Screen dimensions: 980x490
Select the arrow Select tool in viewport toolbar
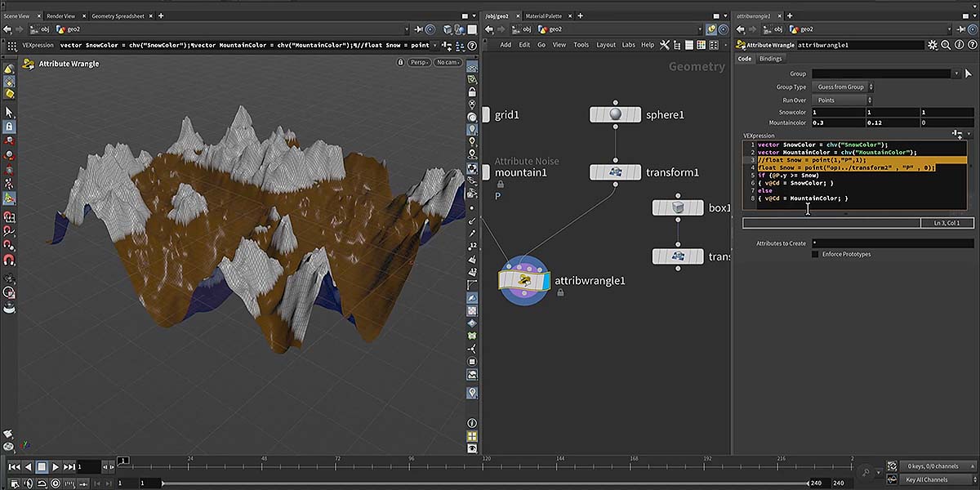(10, 112)
